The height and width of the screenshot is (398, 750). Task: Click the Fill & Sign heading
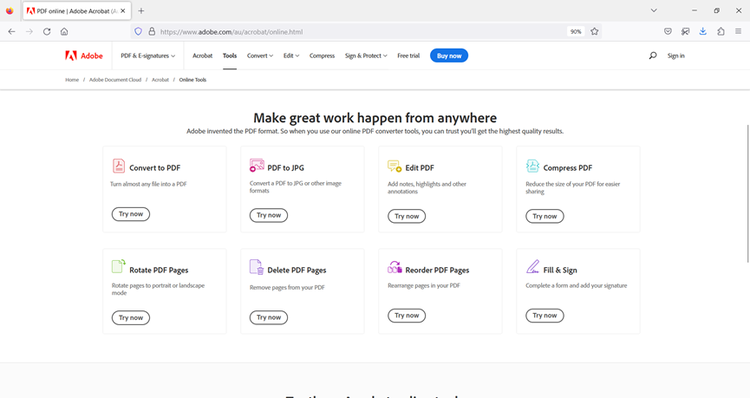[x=560, y=270]
